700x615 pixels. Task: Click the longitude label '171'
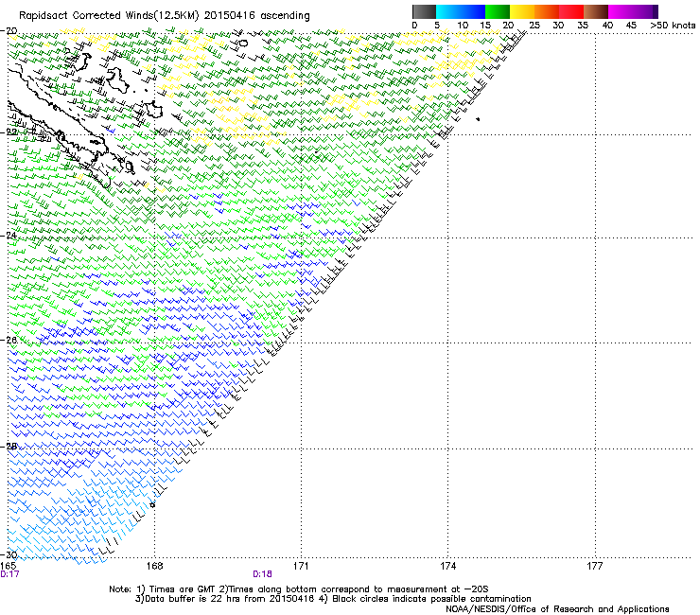[301, 566]
